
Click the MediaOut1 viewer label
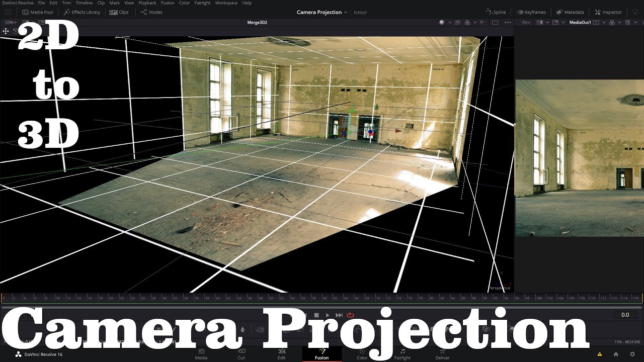(x=580, y=23)
